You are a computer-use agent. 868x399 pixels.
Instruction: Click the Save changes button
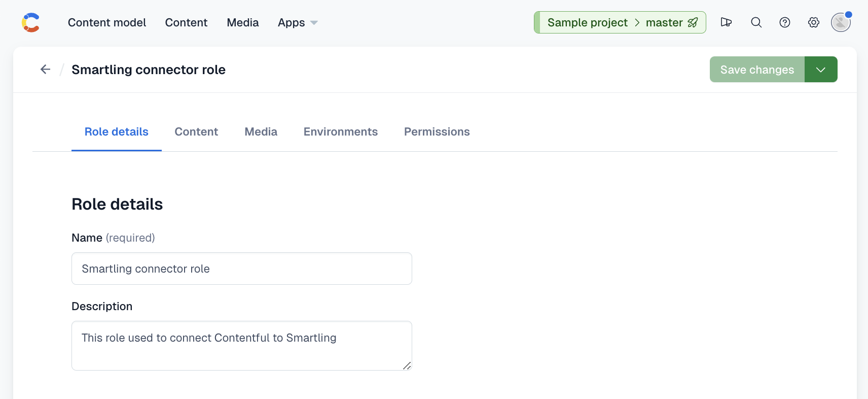757,70
